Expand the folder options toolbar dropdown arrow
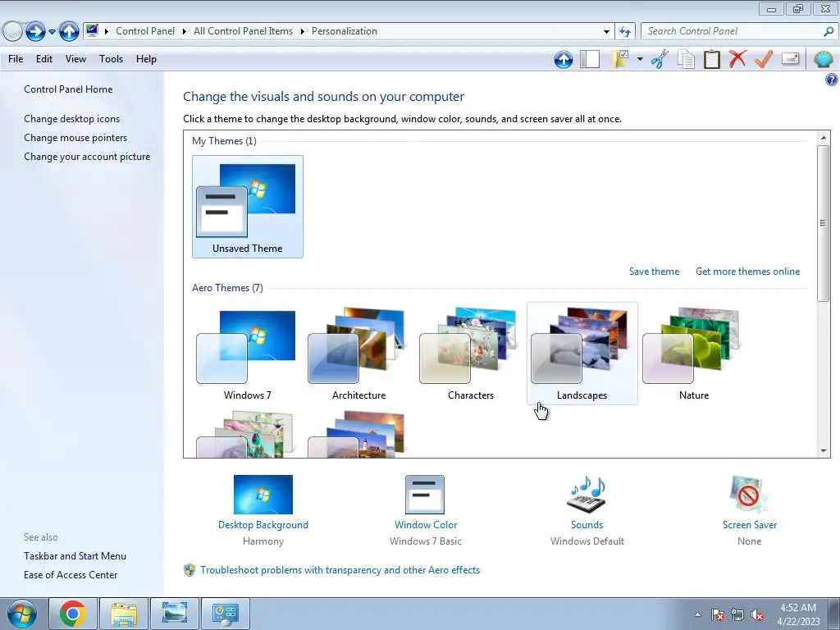840x630 pixels. 640,59
